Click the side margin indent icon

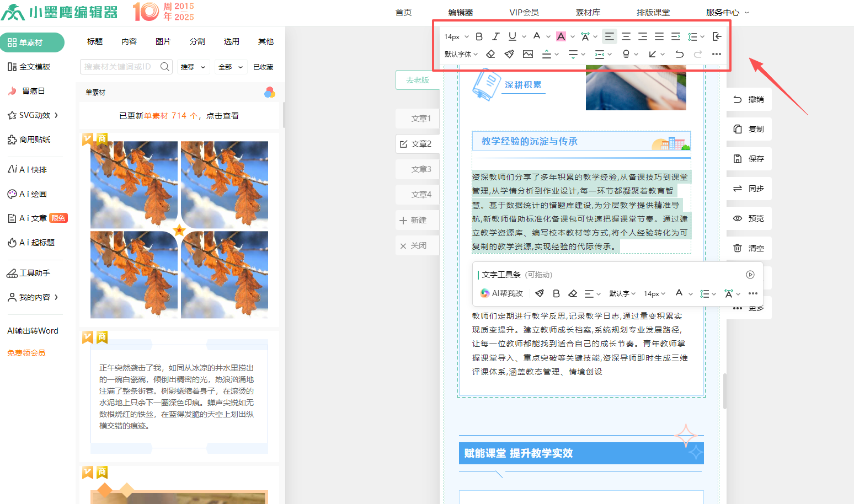[600, 54]
